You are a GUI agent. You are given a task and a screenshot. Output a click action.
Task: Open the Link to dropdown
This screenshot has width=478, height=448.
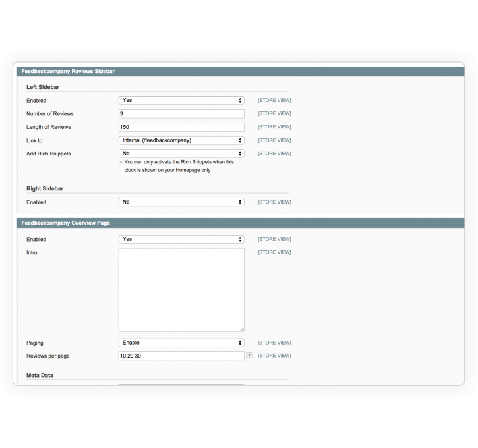[181, 140]
